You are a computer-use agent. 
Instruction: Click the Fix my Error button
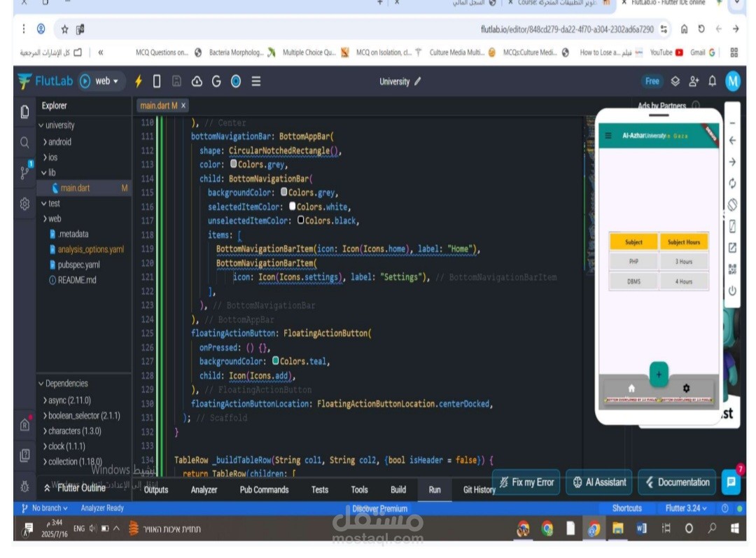tap(526, 482)
